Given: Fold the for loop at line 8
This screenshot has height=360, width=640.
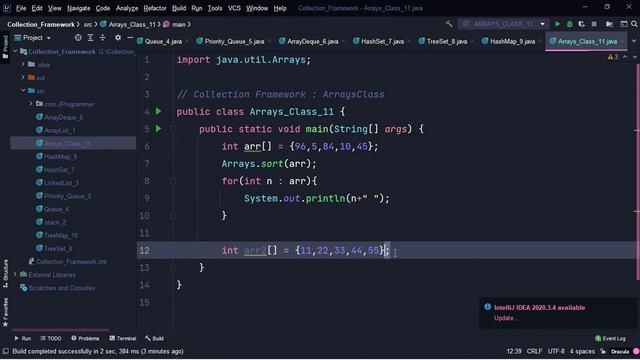Looking at the screenshot, I should 173,181.
